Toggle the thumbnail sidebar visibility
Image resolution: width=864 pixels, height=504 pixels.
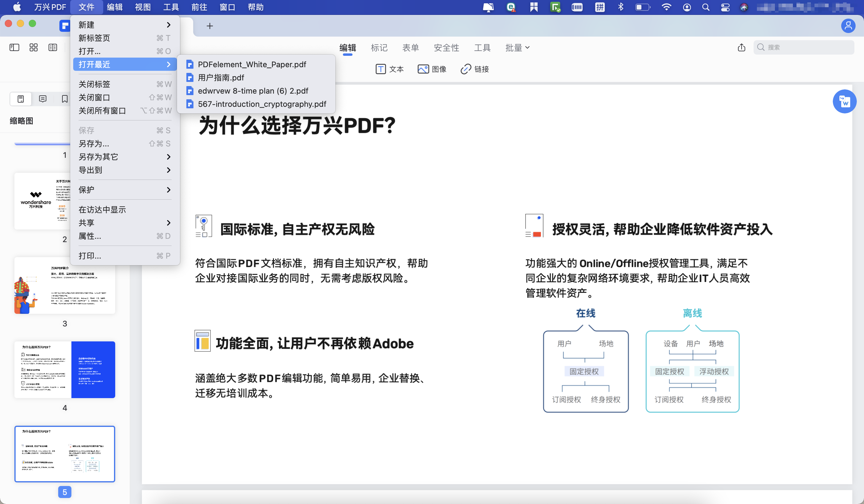[x=14, y=47]
